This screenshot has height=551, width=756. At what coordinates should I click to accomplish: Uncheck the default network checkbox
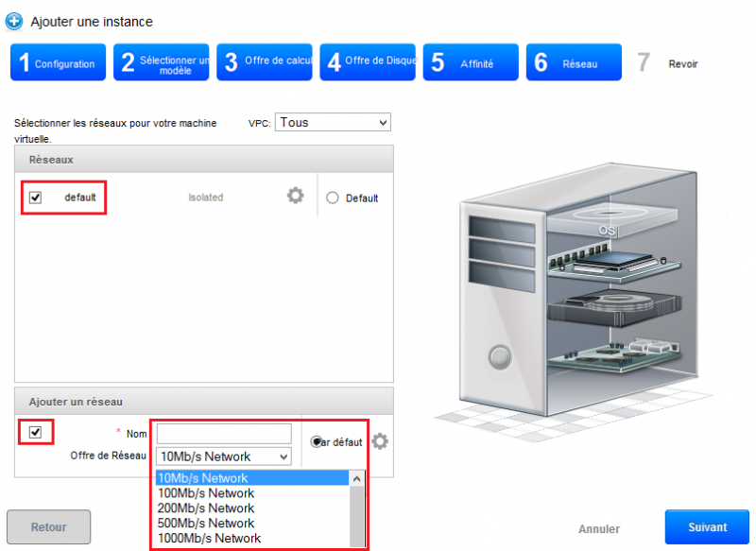(x=36, y=198)
